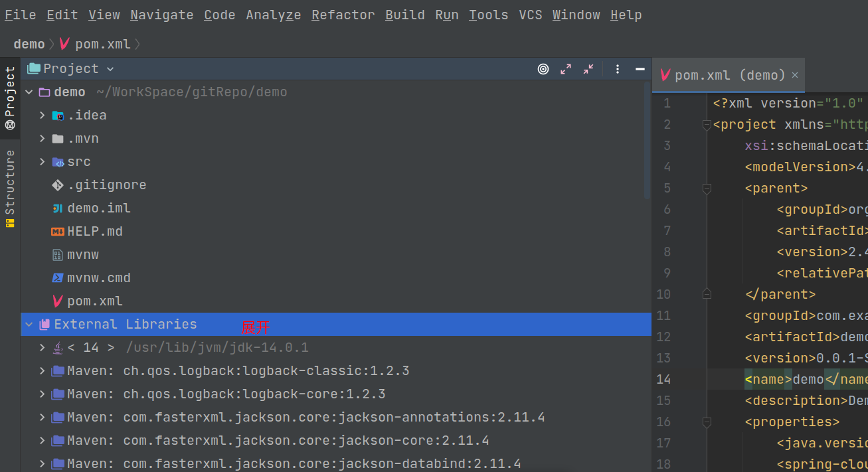Click demo in the breadcrumb bar
The width and height of the screenshot is (868, 472).
coord(29,44)
